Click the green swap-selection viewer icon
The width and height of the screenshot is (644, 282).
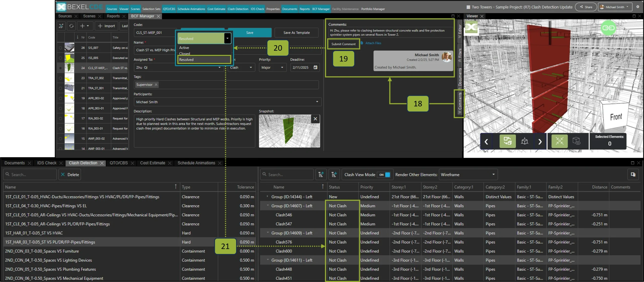click(x=507, y=141)
